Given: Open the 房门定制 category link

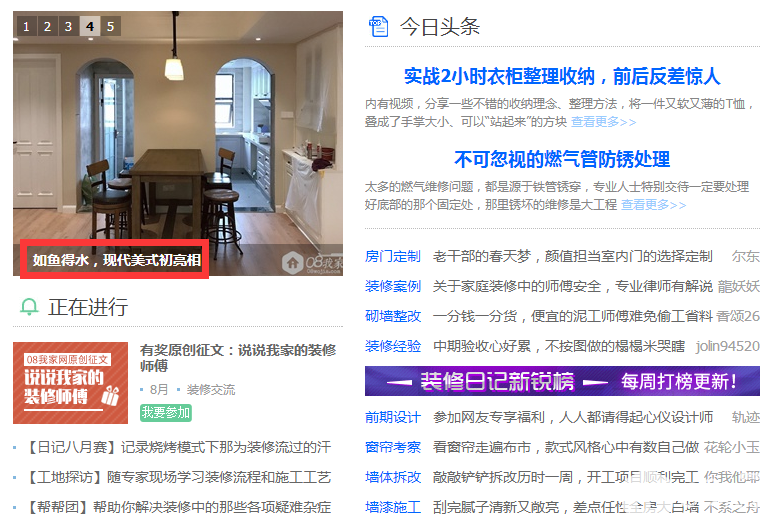Looking at the screenshot, I should 393,256.
